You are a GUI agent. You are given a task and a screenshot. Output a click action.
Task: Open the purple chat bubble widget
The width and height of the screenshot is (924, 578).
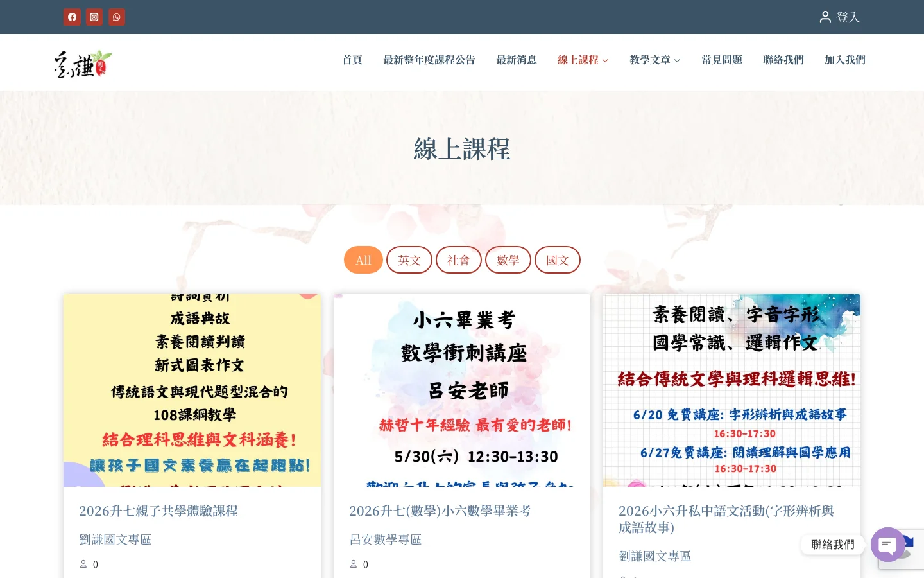[x=887, y=545]
